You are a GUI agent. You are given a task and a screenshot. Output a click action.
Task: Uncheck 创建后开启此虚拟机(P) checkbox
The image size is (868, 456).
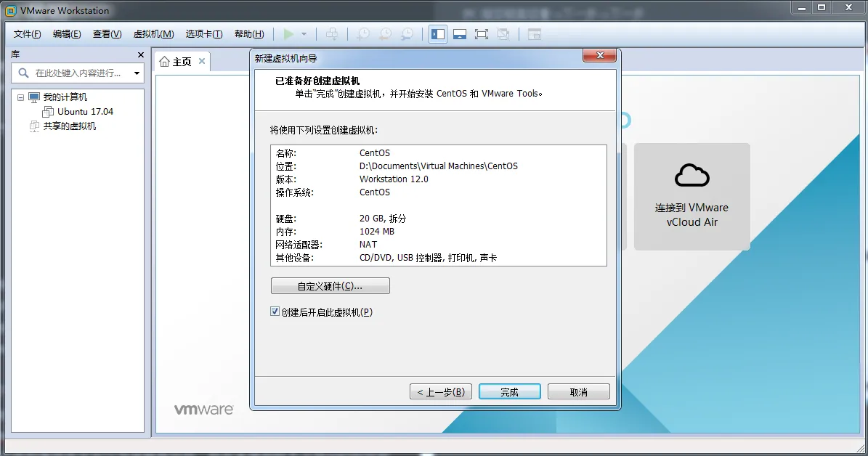275,312
